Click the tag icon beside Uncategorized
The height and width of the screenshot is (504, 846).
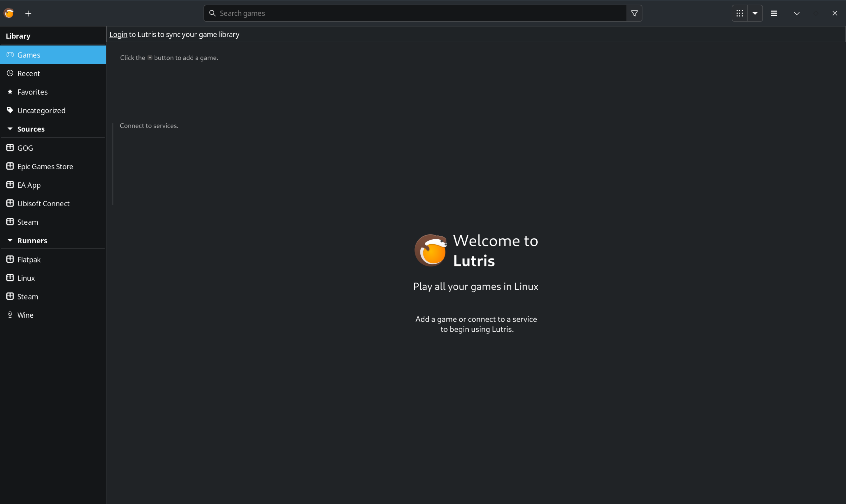click(10, 110)
